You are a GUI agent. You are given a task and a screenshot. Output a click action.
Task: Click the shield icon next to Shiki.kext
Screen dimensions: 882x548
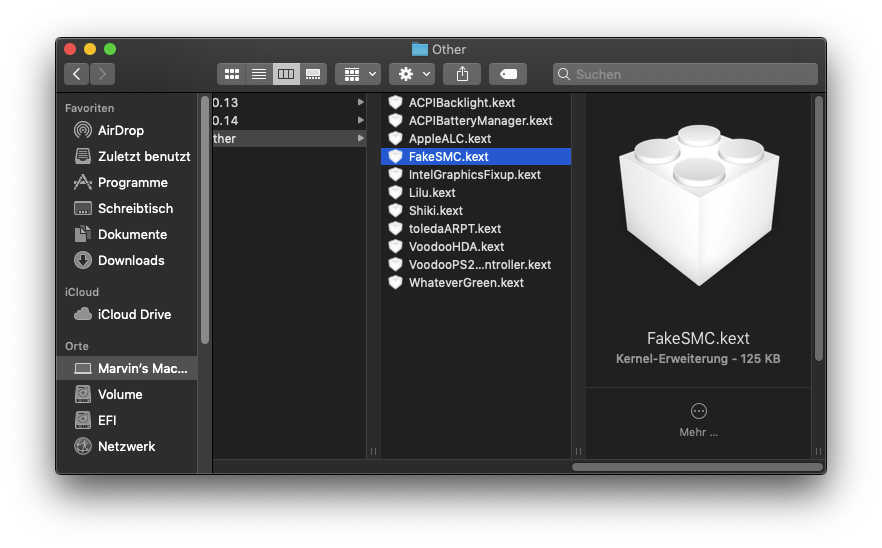tap(395, 210)
